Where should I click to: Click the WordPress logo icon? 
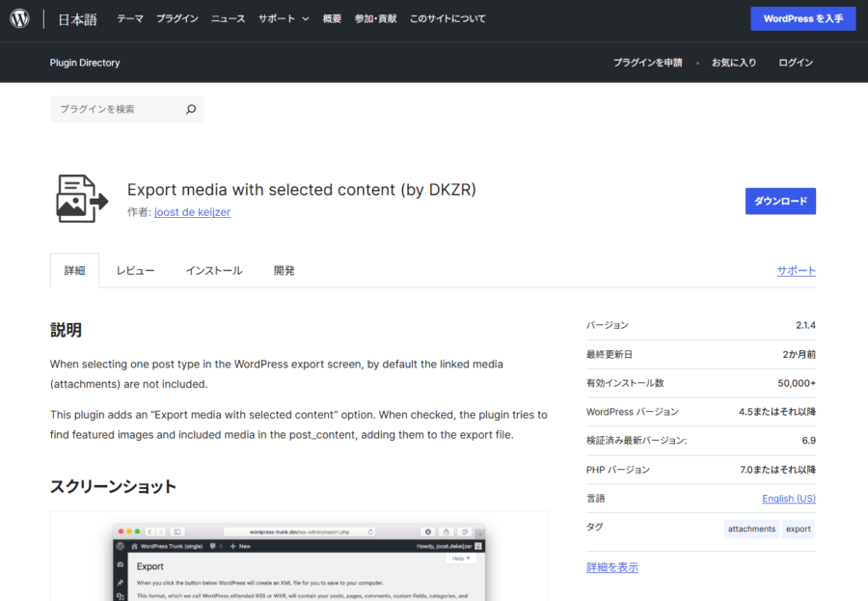(x=20, y=18)
